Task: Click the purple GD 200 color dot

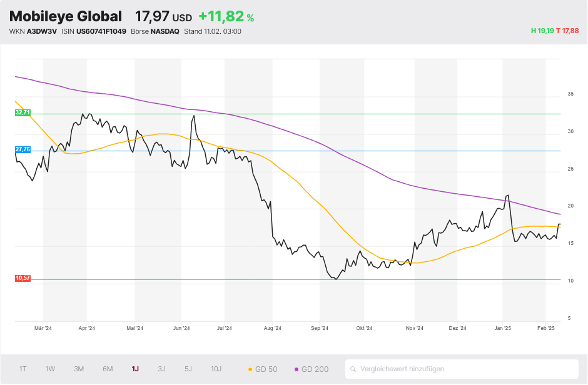Action: pyautogui.click(x=297, y=369)
